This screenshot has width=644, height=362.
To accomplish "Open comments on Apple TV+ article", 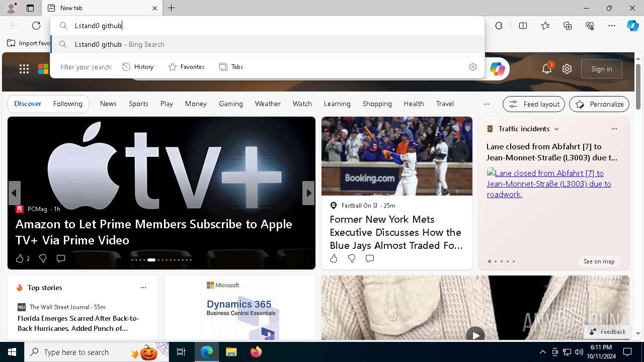I will pos(61,258).
